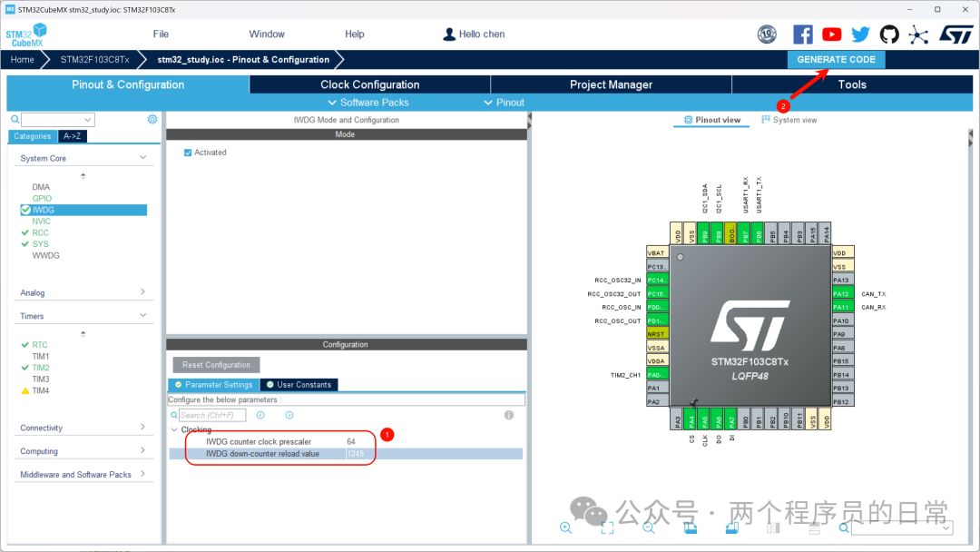The image size is (980, 552).
Task: Expand the Analog category
Action: (x=143, y=292)
